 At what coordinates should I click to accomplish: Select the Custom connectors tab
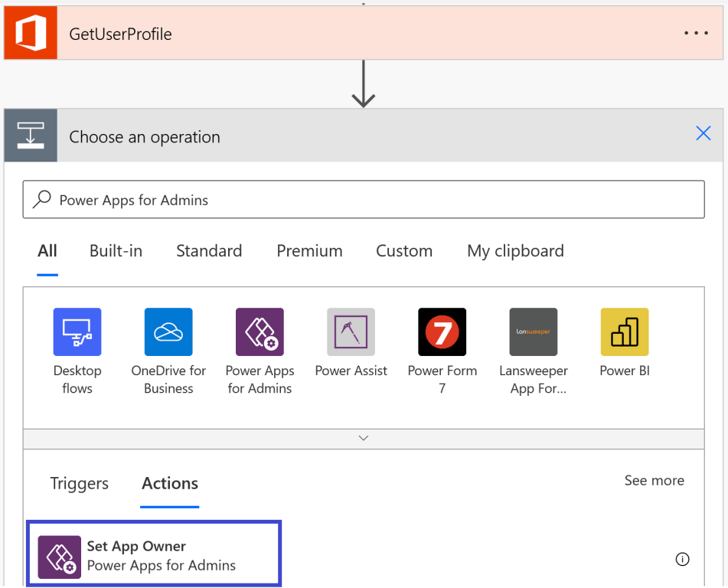click(404, 250)
